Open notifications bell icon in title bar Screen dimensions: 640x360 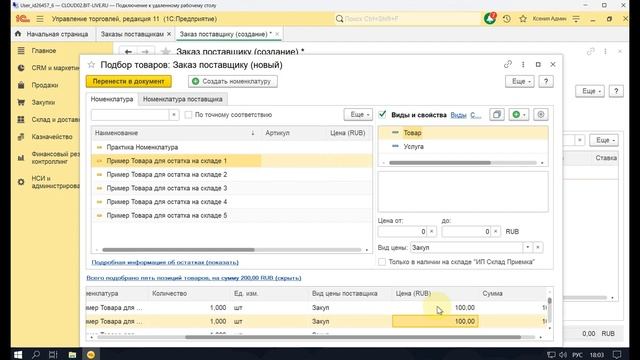(x=490, y=18)
